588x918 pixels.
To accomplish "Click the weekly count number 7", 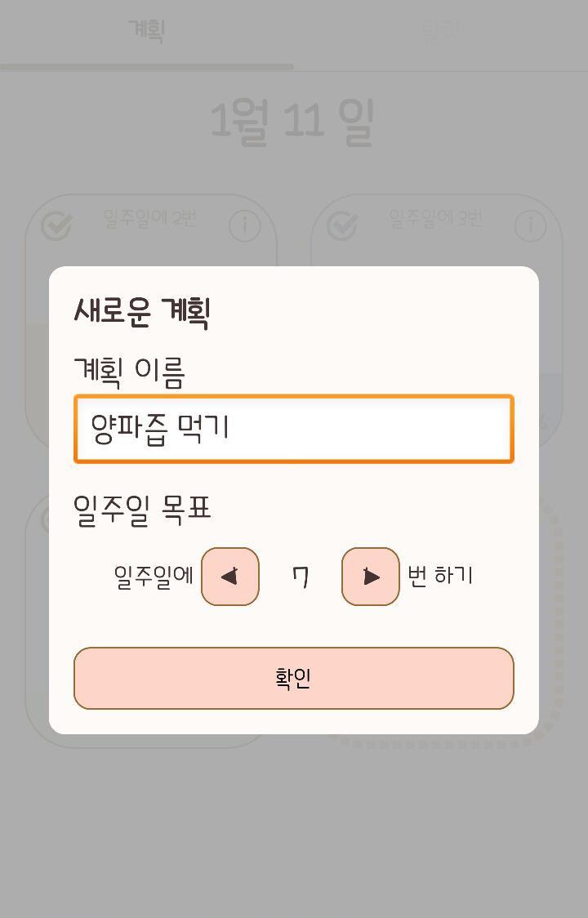I will coord(301,577).
